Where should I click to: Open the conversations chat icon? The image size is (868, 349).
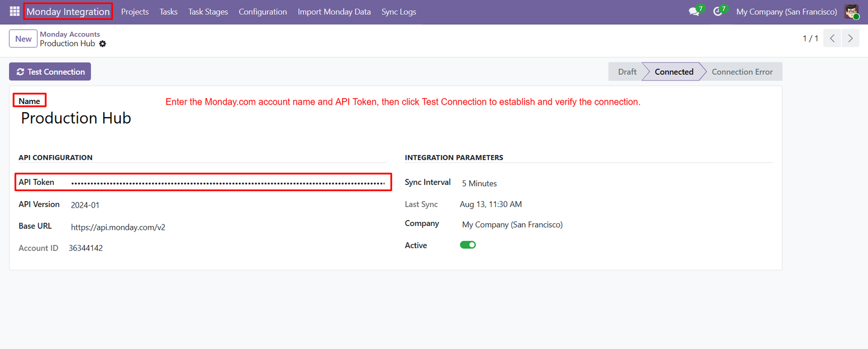point(694,11)
